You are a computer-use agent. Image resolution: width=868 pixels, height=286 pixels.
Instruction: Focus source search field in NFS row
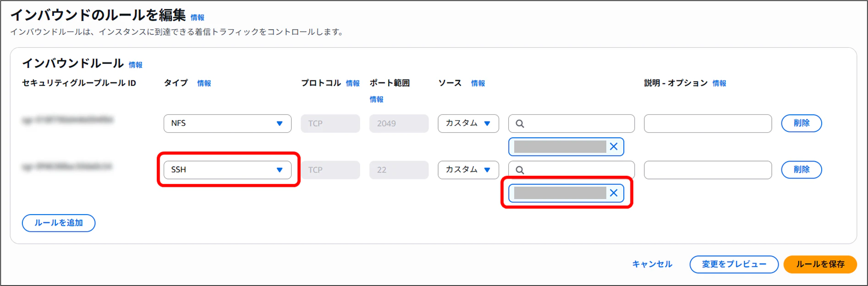(571, 124)
